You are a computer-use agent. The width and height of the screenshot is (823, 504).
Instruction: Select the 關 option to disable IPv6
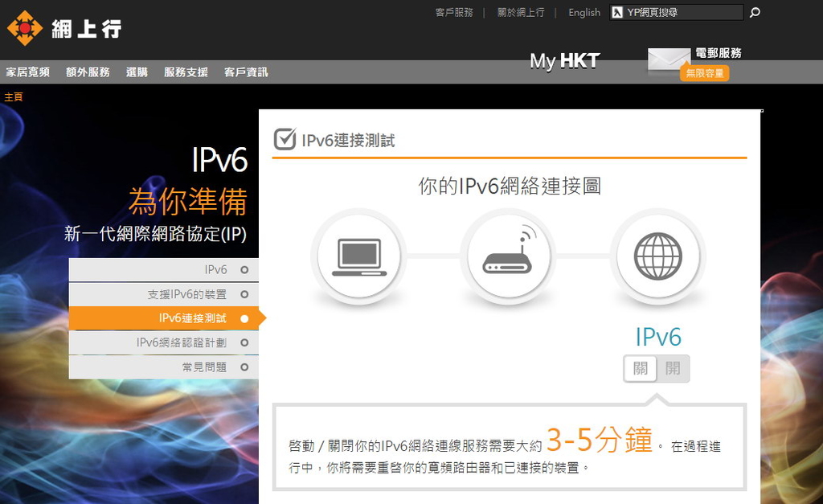(640, 369)
